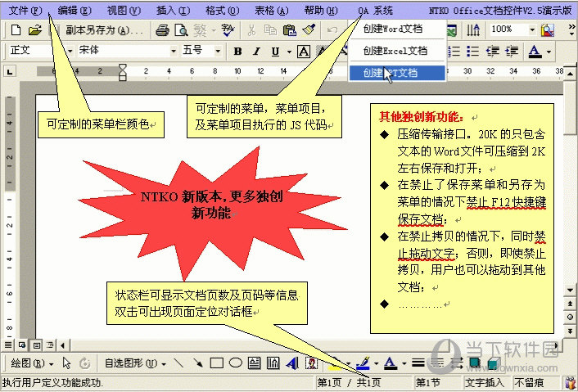Open the 编辑(E) menu
Image resolution: width=578 pixels, height=392 pixels.
(75, 11)
